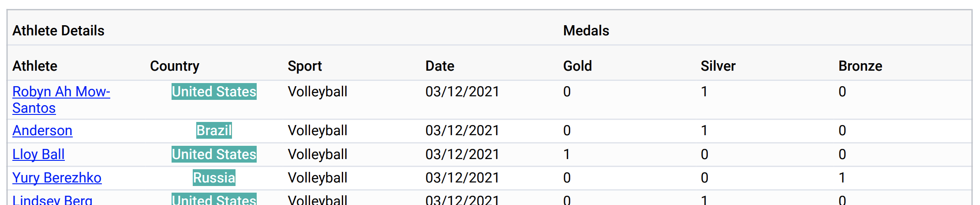Open the Anderson athlete link
This screenshot has height=205, width=980.
point(42,130)
